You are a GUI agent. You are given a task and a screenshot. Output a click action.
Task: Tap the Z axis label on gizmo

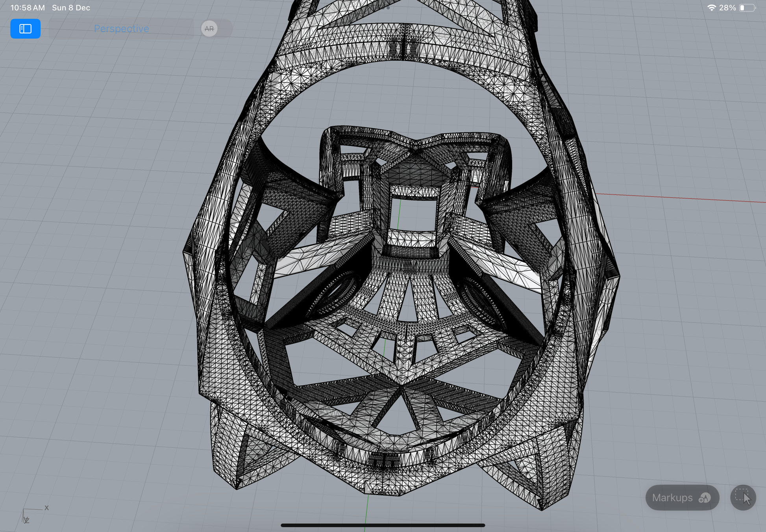tap(27, 521)
